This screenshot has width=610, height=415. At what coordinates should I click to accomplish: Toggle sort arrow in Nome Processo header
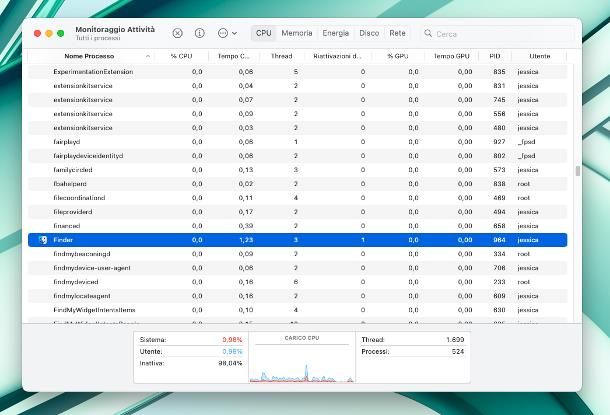pos(148,56)
